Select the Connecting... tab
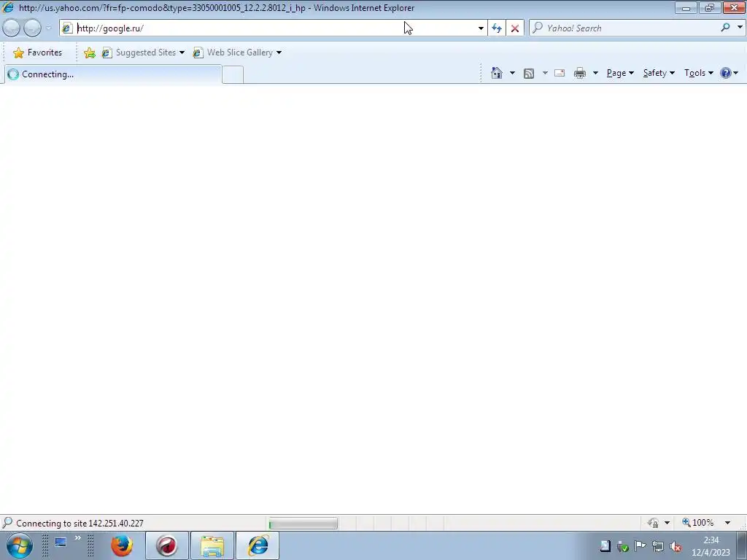Image resolution: width=747 pixels, height=560 pixels. pos(112,74)
